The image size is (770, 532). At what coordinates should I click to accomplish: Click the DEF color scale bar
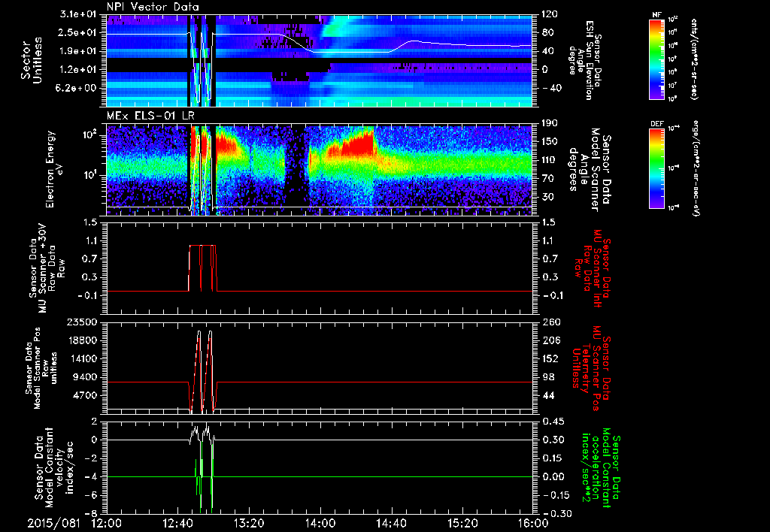657,169
